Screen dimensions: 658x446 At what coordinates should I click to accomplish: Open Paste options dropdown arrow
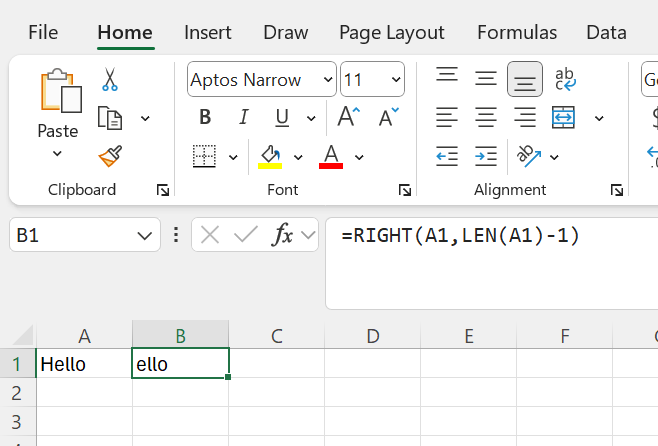(x=57, y=154)
